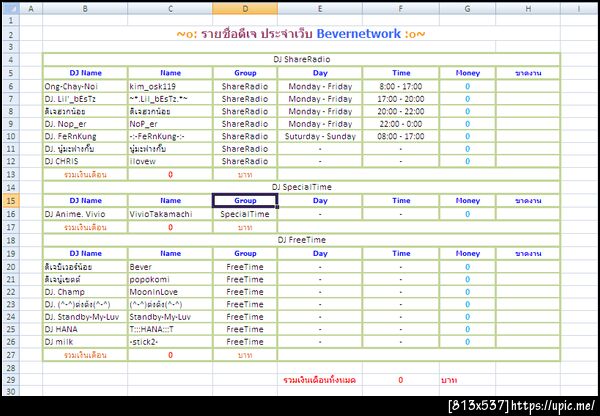Select column G header
Screen dimensions: 600x416
[467, 8]
